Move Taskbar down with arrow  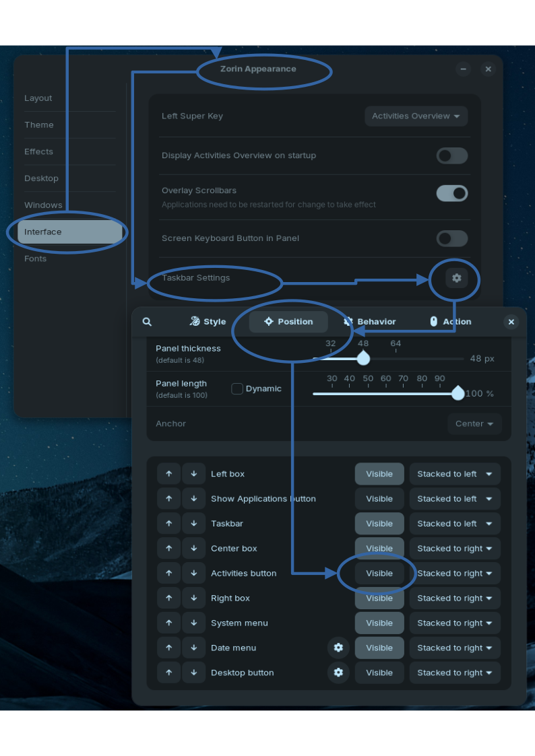(x=193, y=524)
